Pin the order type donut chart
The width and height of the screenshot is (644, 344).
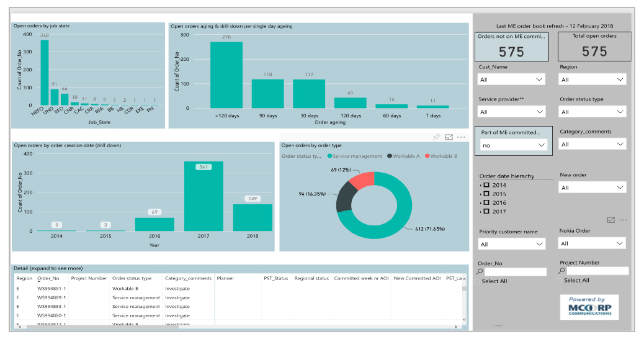(x=436, y=137)
